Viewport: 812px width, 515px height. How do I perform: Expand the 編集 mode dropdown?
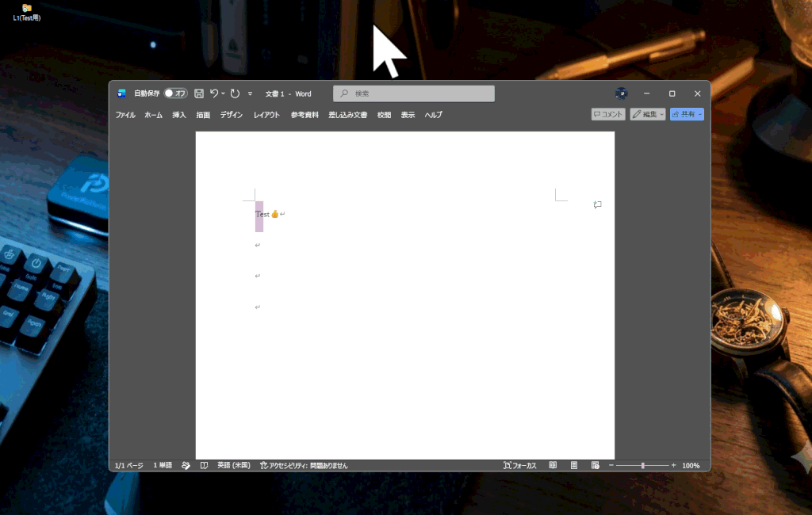[x=661, y=114]
